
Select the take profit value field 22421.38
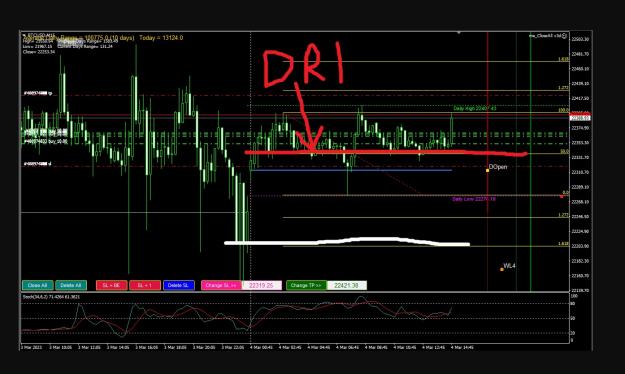[346, 285]
